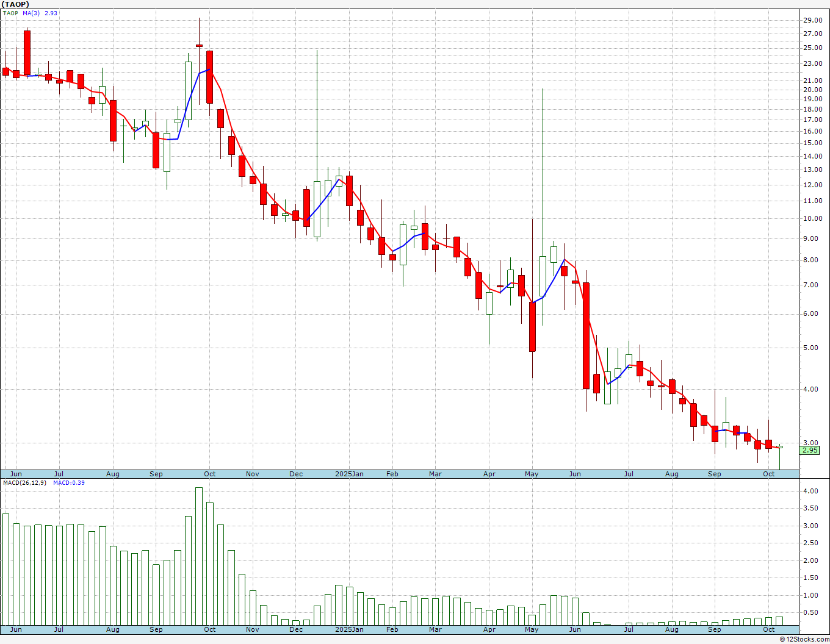Click the 9.00 price axis label
The width and height of the screenshot is (830, 644).
pyautogui.click(x=810, y=238)
